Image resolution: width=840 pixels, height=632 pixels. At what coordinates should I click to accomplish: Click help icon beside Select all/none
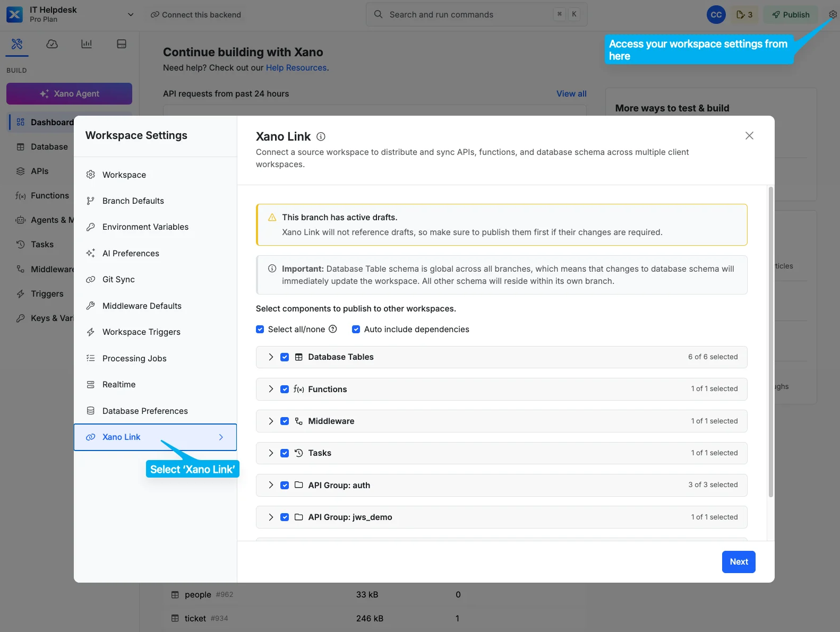pyautogui.click(x=333, y=329)
